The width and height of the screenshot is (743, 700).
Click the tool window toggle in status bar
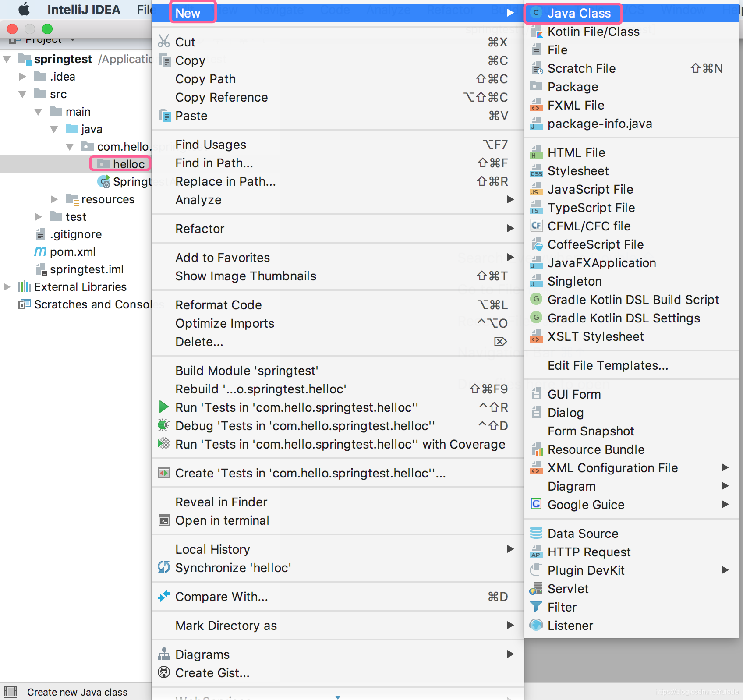click(10, 692)
